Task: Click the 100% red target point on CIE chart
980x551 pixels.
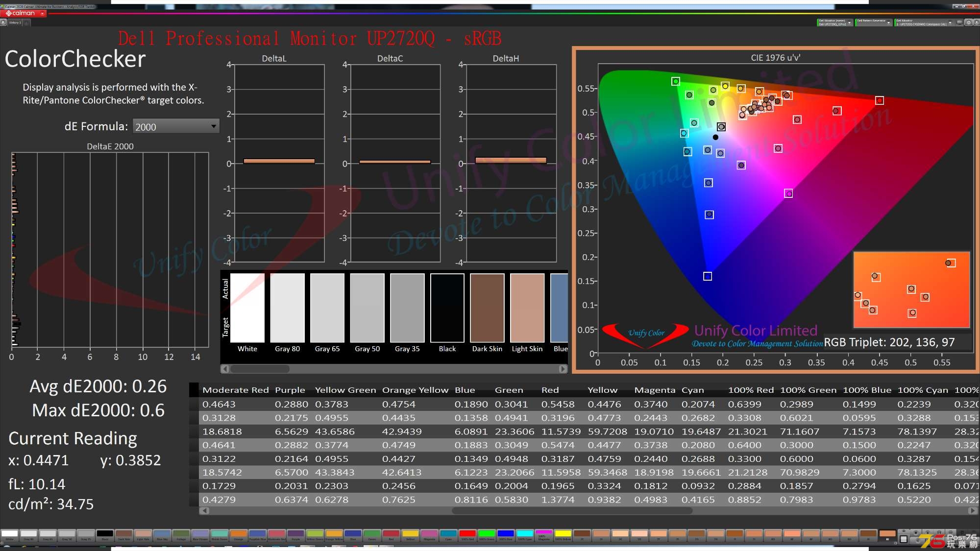Action: pyautogui.click(x=880, y=100)
